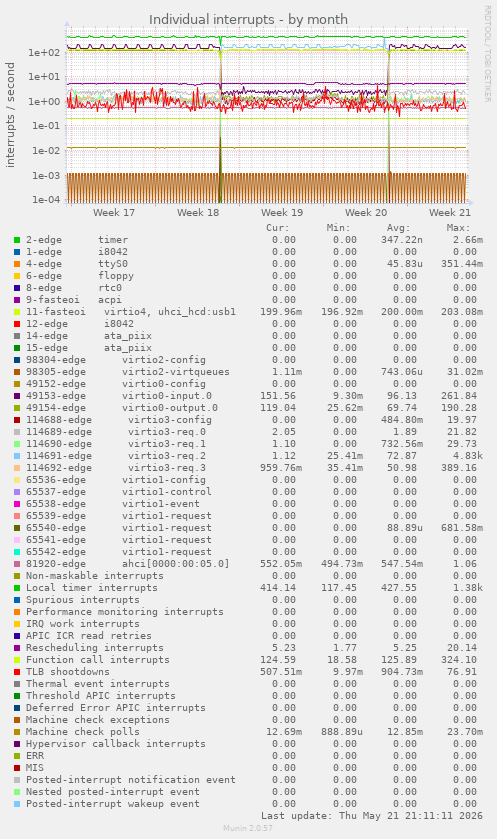Click the interrupts / second axis label
The width and height of the screenshot is (497, 839).
pos(10,115)
